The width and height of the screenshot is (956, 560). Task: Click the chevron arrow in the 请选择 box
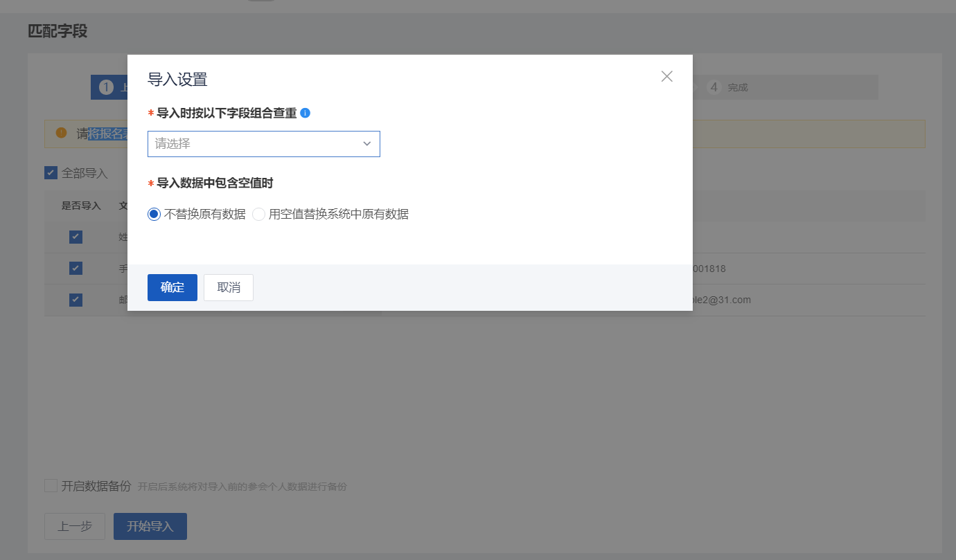point(367,144)
